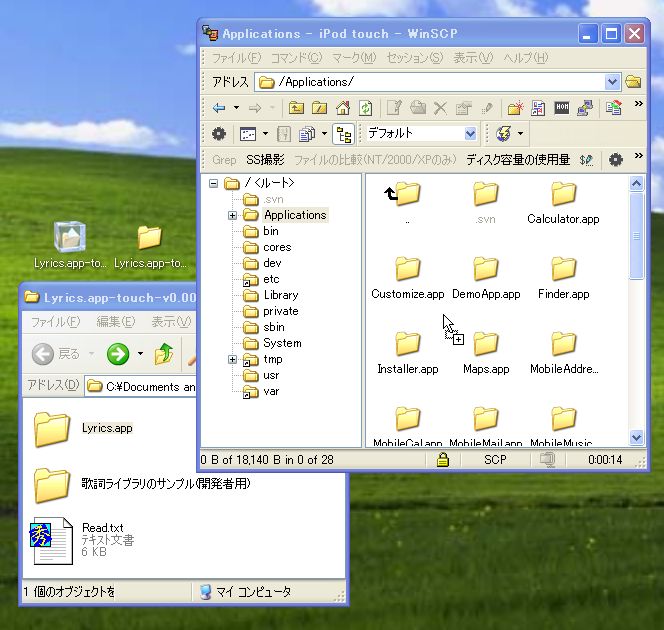Click the Explorer address field C:¥Documents
This screenshot has width=664, height=630.
140,387
